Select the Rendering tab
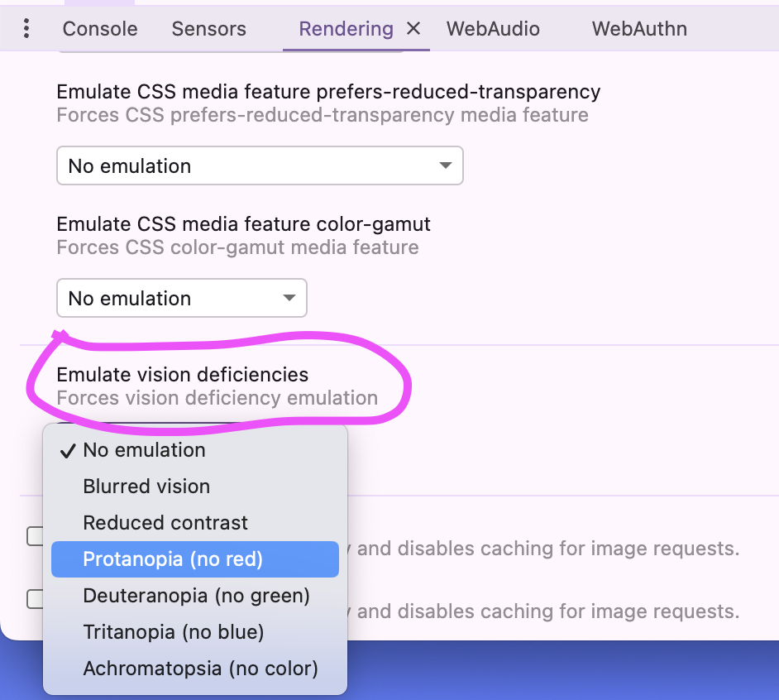Viewport: 779px width, 700px height. tap(346, 29)
